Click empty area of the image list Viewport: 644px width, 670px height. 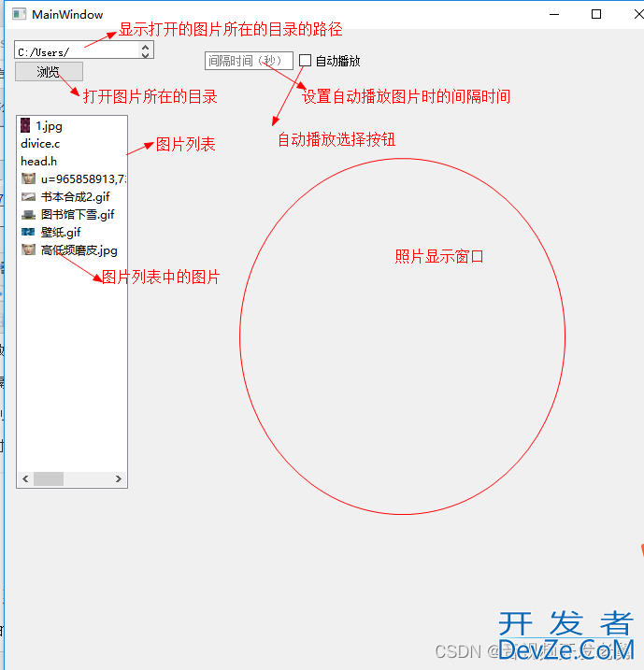(x=71, y=374)
